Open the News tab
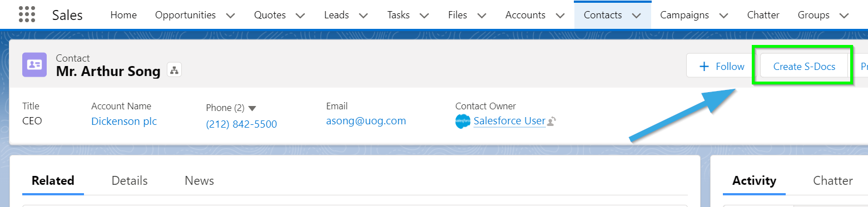The width and height of the screenshot is (868, 207). coord(199,180)
